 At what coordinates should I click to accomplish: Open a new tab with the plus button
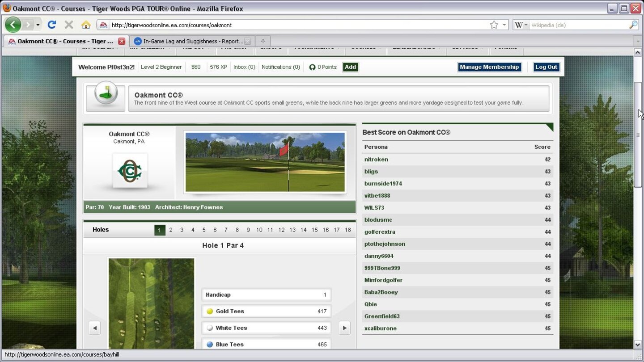click(263, 41)
